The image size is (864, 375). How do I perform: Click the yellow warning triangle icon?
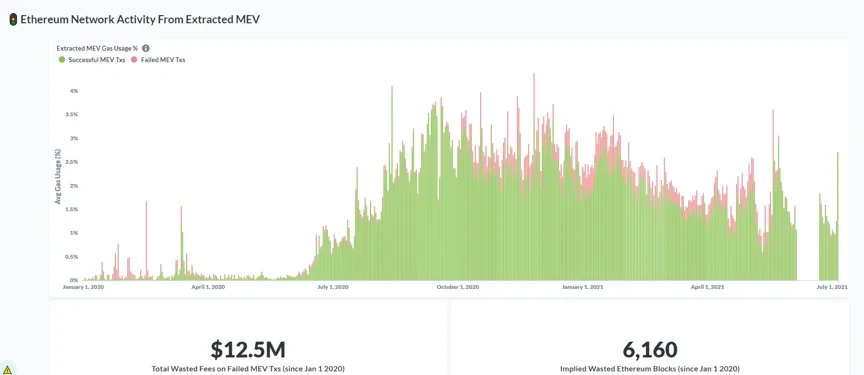[x=7, y=369]
